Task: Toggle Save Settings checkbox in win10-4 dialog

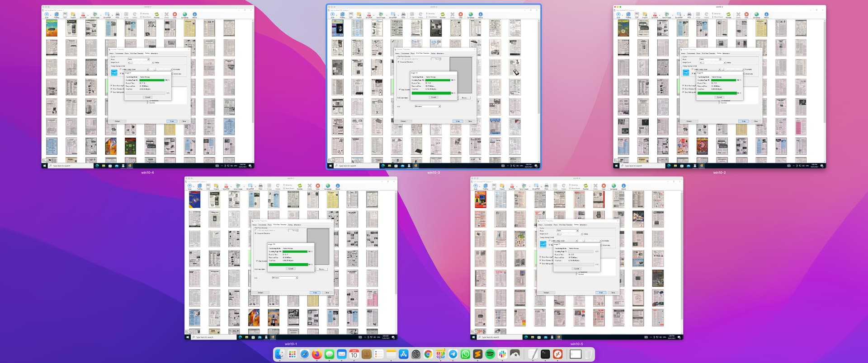Action: point(111,92)
